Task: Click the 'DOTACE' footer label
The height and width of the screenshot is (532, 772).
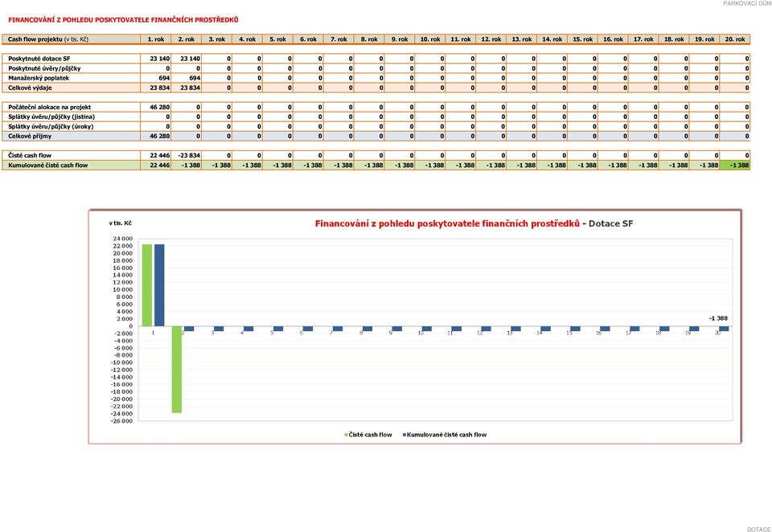Action: (x=758, y=529)
